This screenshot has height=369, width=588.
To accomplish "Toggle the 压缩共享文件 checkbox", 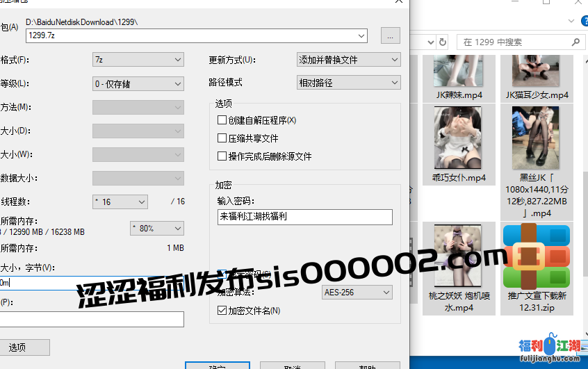I will coord(222,138).
